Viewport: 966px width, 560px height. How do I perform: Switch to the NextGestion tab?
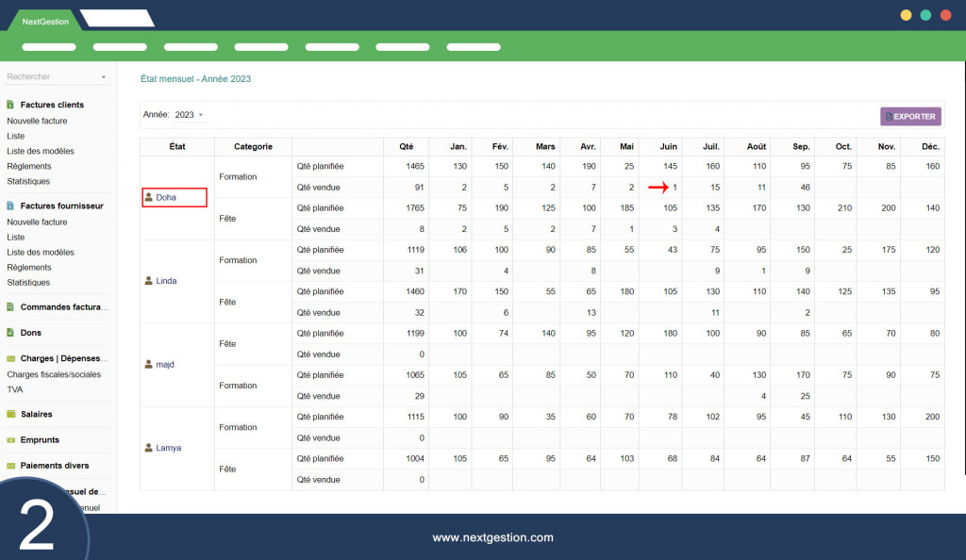tap(45, 21)
